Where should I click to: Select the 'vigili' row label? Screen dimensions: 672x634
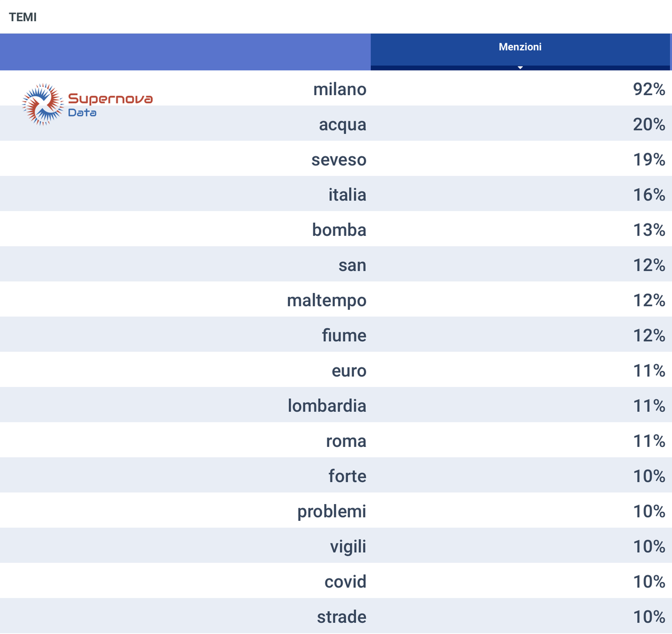coord(348,547)
